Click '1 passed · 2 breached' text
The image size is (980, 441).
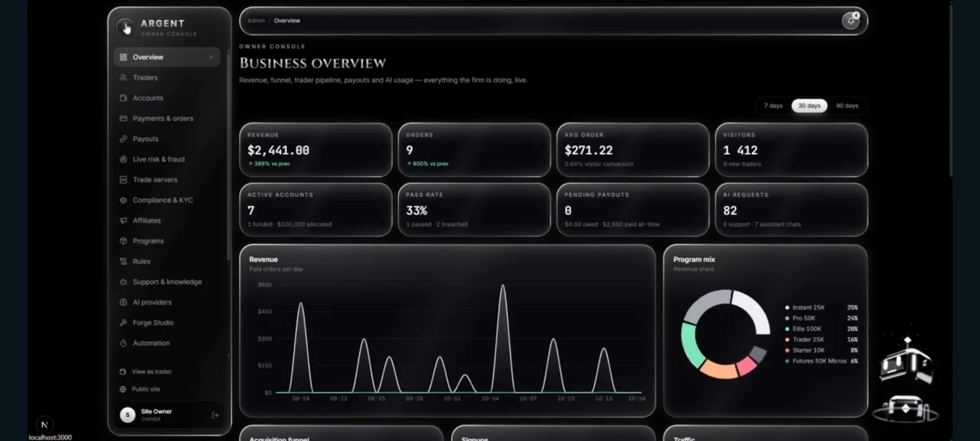coord(436,224)
